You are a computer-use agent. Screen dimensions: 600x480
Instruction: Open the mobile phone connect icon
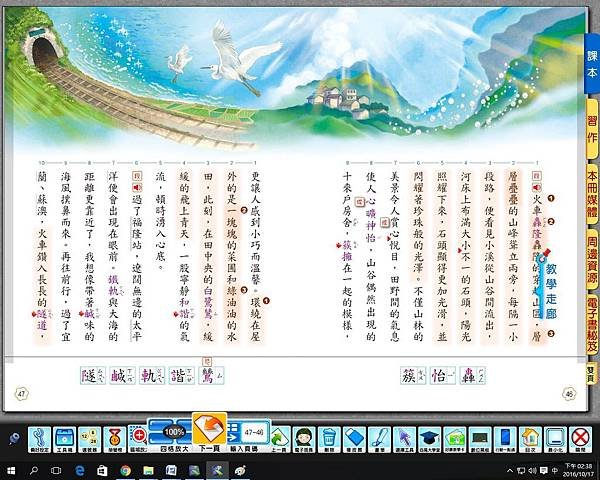click(505, 439)
